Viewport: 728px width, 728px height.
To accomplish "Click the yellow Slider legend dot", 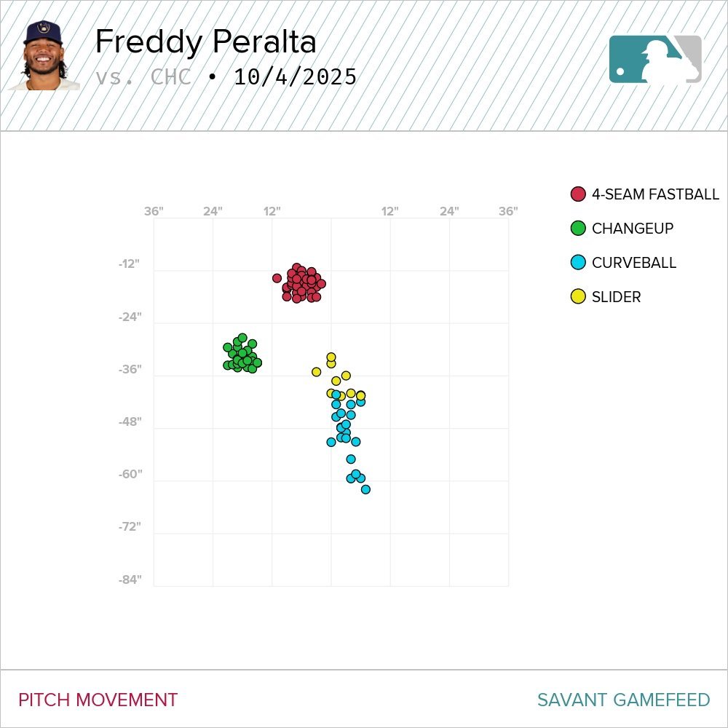I will (x=578, y=297).
